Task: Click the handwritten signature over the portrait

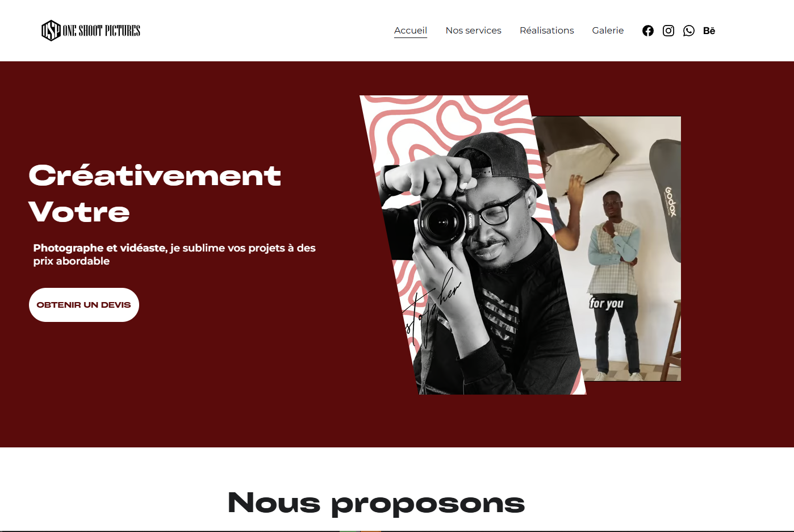Action: coord(433,307)
